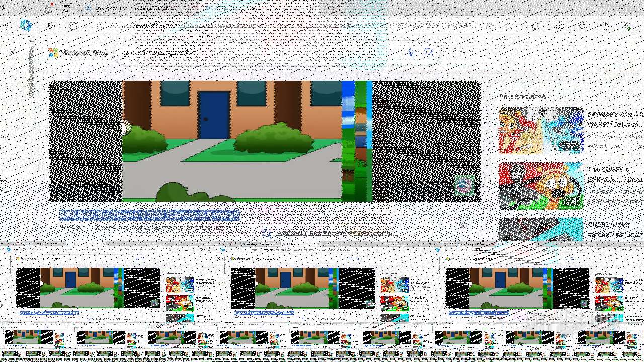Click the visual search camera icon
The width and height of the screenshot is (644, 362).
(x=428, y=53)
